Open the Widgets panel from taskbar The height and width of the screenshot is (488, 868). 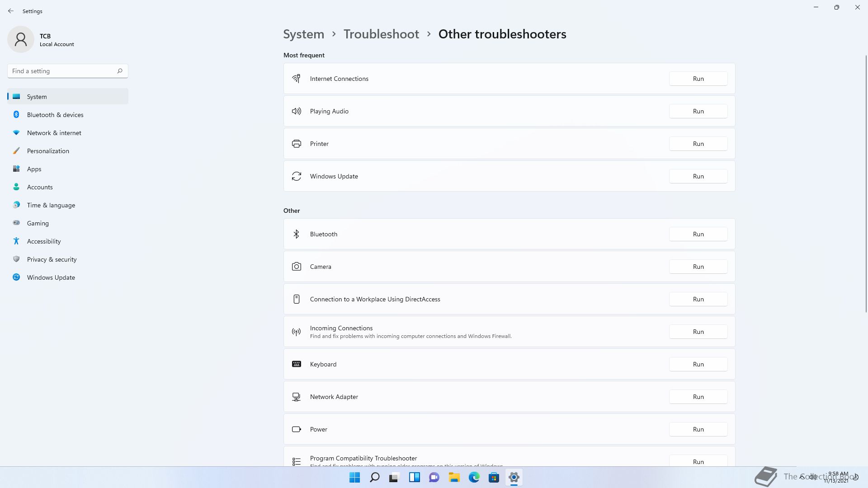pyautogui.click(x=414, y=477)
